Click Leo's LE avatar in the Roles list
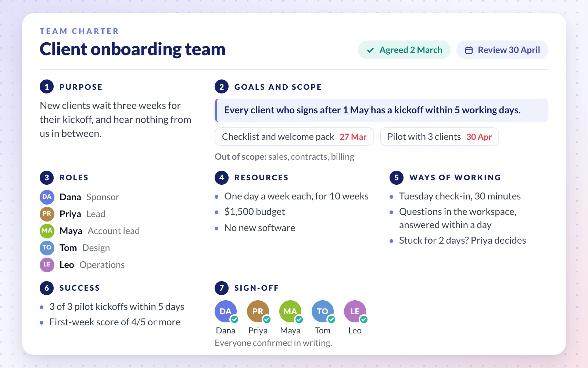The width and height of the screenshot is (588, 368). (x=47, y=265)
